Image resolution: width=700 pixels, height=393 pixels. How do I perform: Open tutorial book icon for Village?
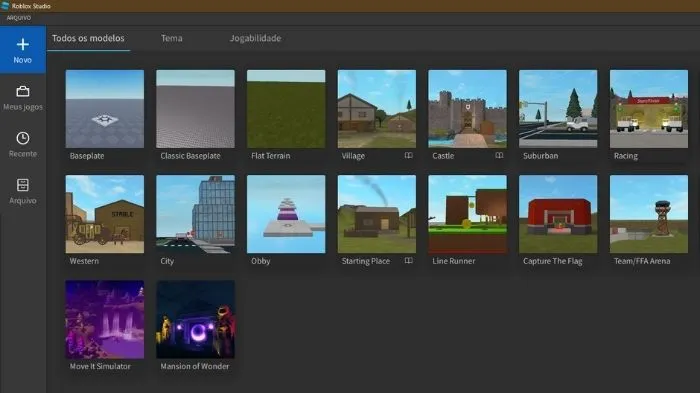(x=408, y=155)
